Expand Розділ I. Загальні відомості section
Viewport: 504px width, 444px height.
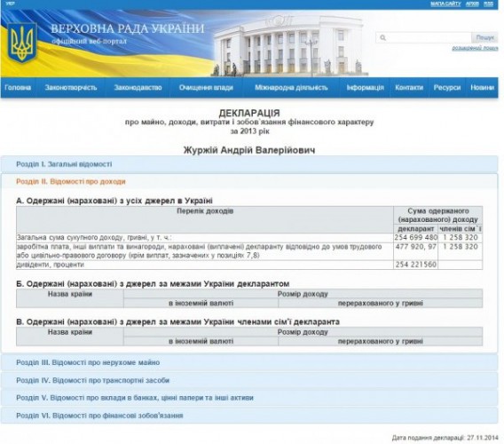pos(249,164)
